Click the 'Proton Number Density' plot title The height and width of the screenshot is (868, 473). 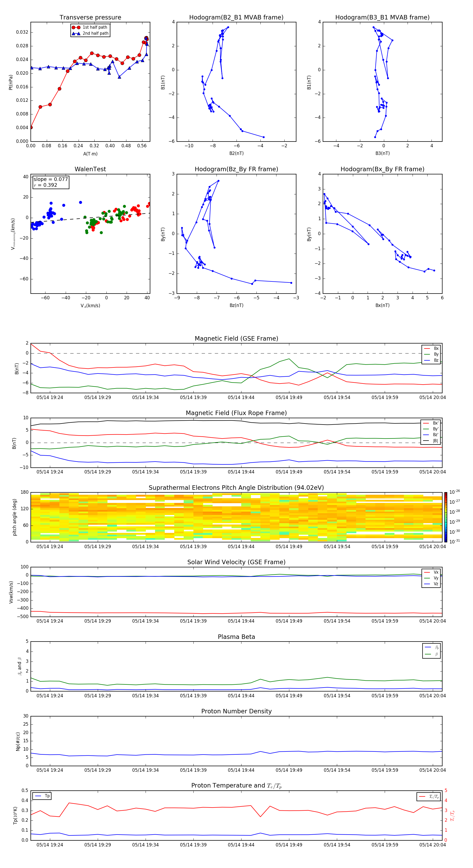pyautogui.click(x=236, y=711)
